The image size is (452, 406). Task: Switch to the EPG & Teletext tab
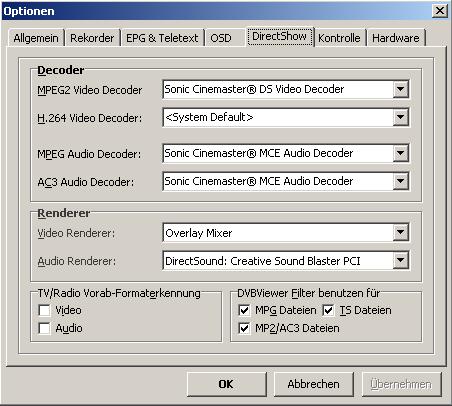click(162, 38)
